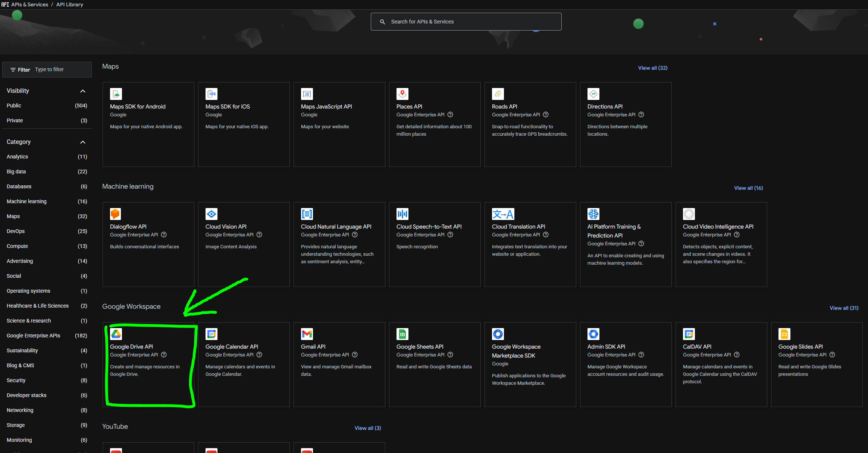Click the Search for APIs & Services field
Screen dimensions: 868x453
pyautogui.click(x=466, y=21)
